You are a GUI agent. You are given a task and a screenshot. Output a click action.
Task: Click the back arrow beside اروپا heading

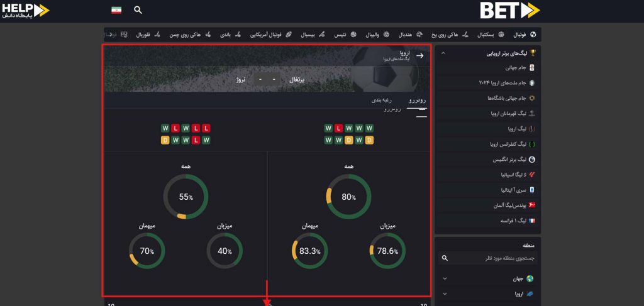click(419, 56)
